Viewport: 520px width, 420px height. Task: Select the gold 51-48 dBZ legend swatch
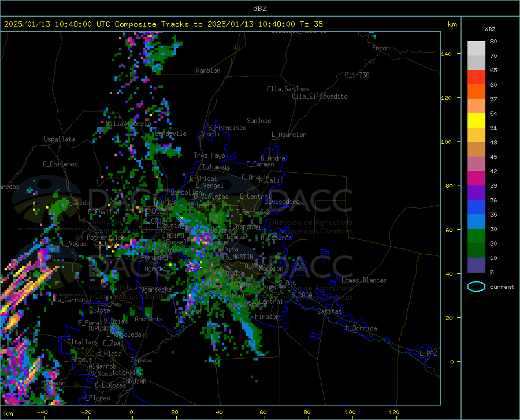(x=476, y=135)
